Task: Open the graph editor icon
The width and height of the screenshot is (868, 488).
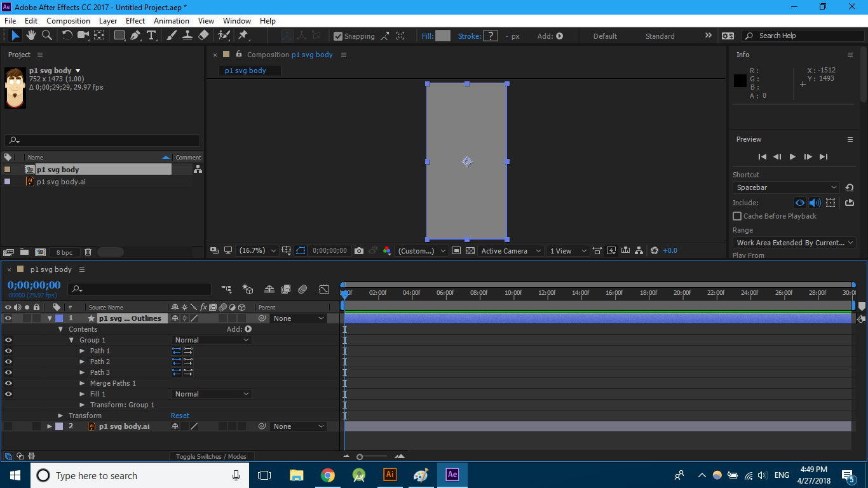Action: 324,289
